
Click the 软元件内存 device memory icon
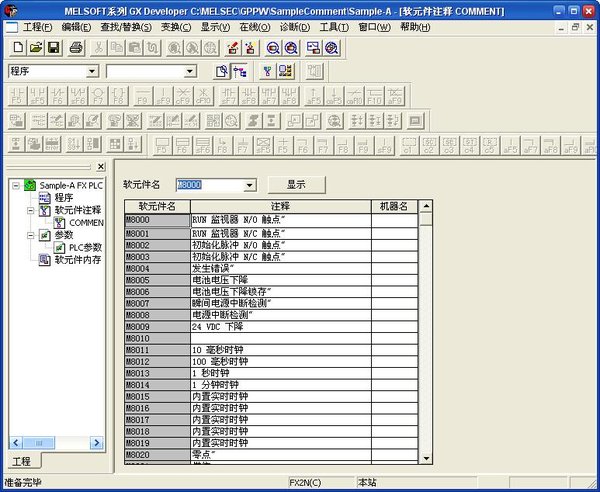(x=44, y=260)
